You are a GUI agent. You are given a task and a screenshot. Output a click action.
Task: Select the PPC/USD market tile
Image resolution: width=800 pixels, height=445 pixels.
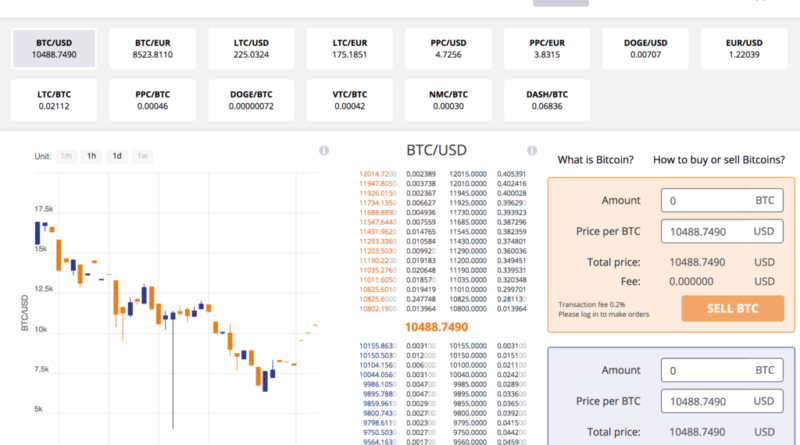pyautogui.click(x=448, y=48)
